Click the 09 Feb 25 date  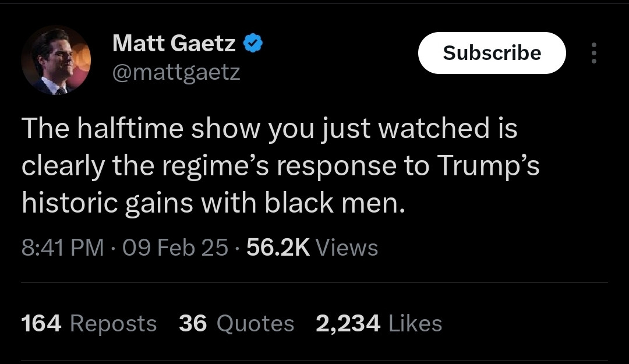tap(175, 247)
